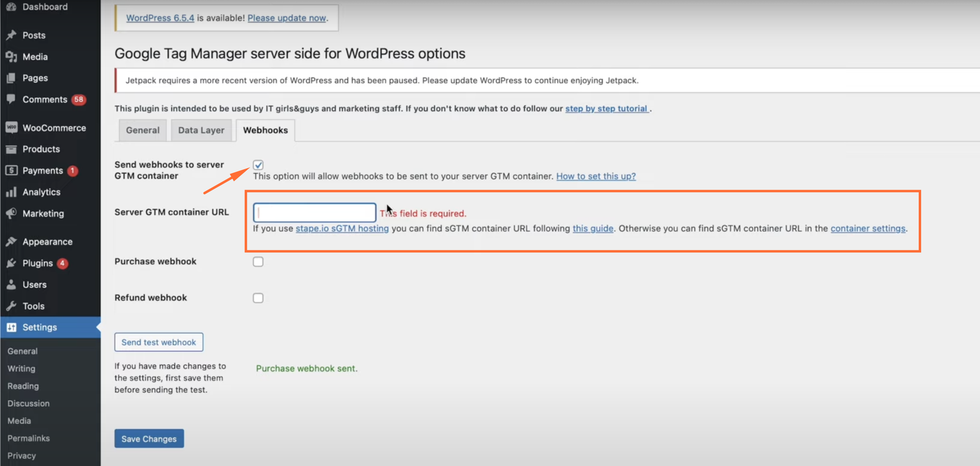This screenshot has width=980, height=466.
Task: Open the container settings link
Action: [x=868, y=229]
